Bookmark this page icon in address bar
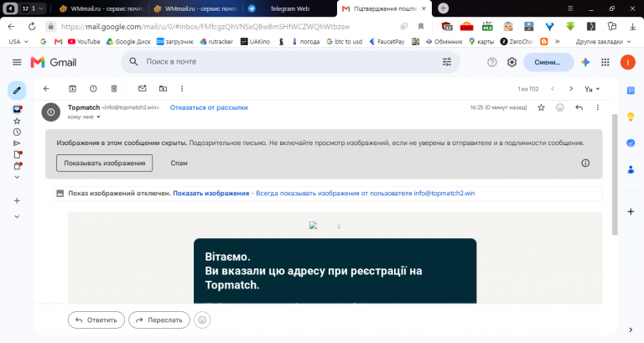The width and height of the screenshot is (644, 343). coord(421,27)
